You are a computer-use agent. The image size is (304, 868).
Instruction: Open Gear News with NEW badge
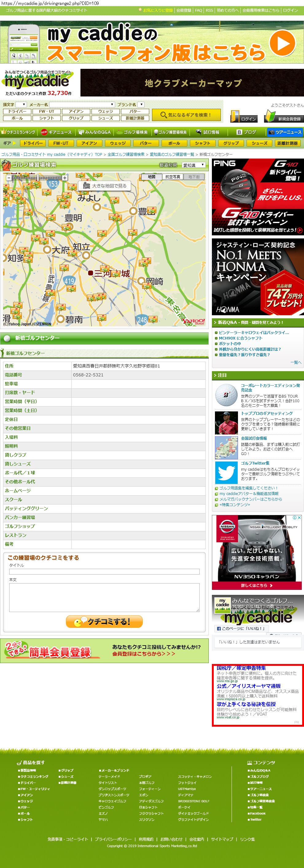coord(56,132)
